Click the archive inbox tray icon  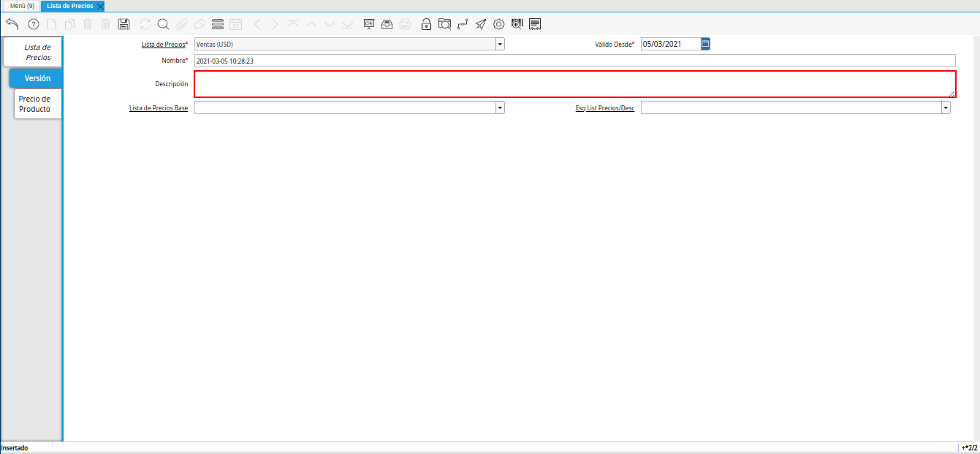tap(387, 24)
